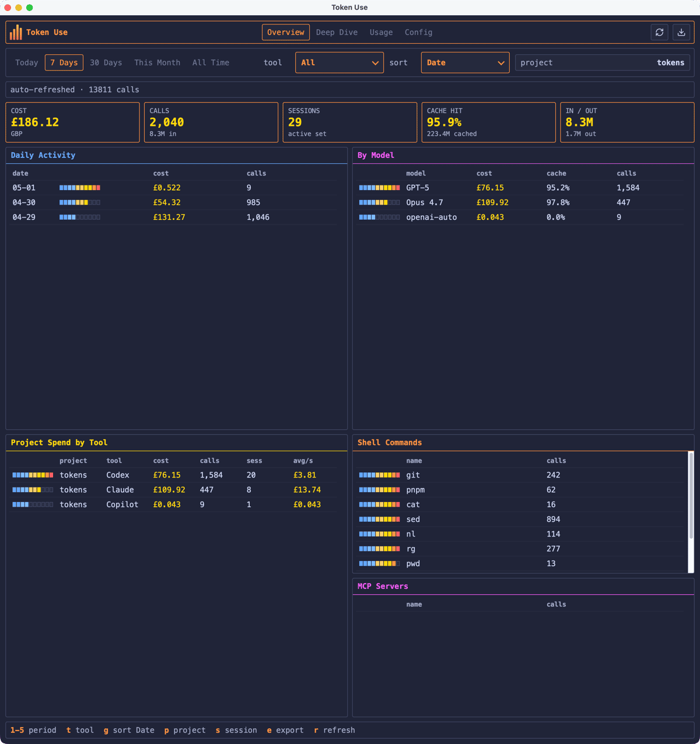700x744 pixels.
Task: Click the MCP Servers panel title
Action: (x=383, y=586)
